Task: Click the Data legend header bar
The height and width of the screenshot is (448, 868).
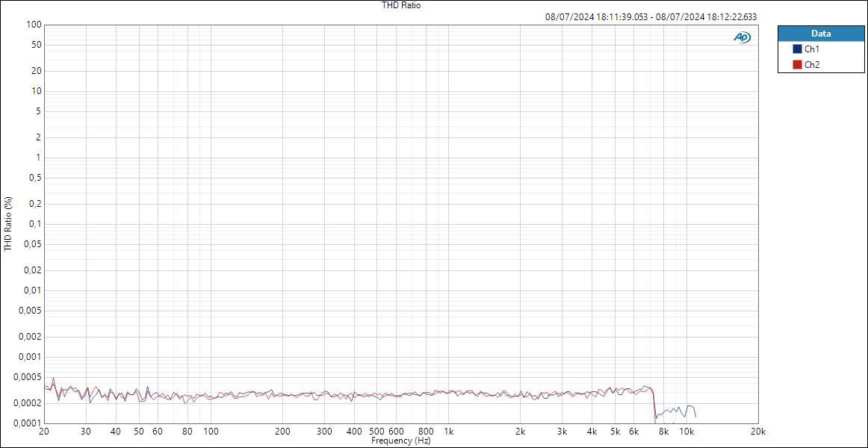Action: point(820,33)
